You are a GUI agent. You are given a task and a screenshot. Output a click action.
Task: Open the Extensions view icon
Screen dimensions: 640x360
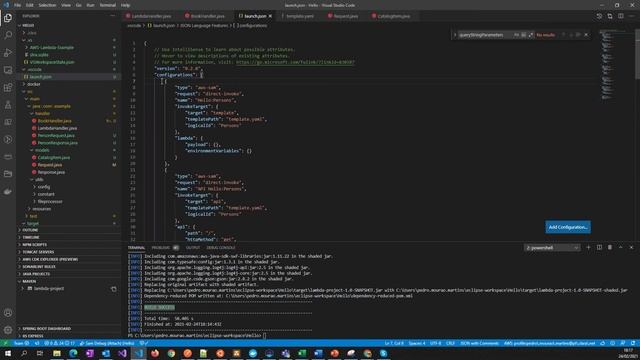click(x=8, y=87)
